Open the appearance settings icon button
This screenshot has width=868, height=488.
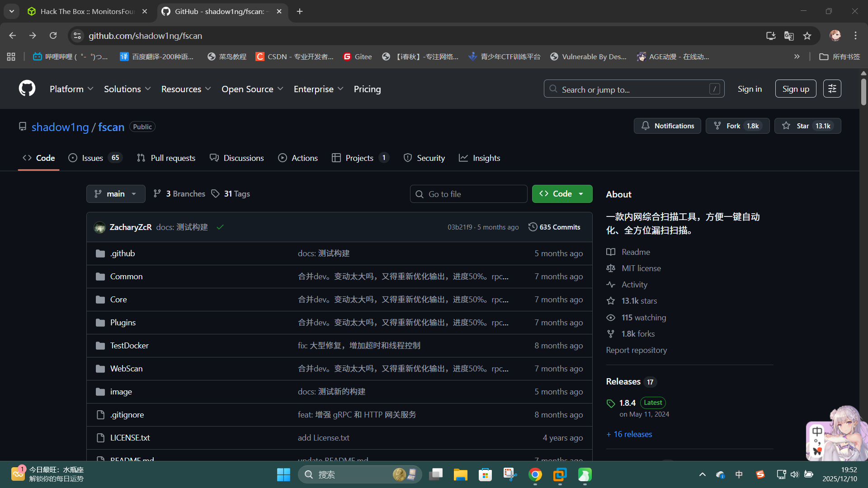pos(832,89)
